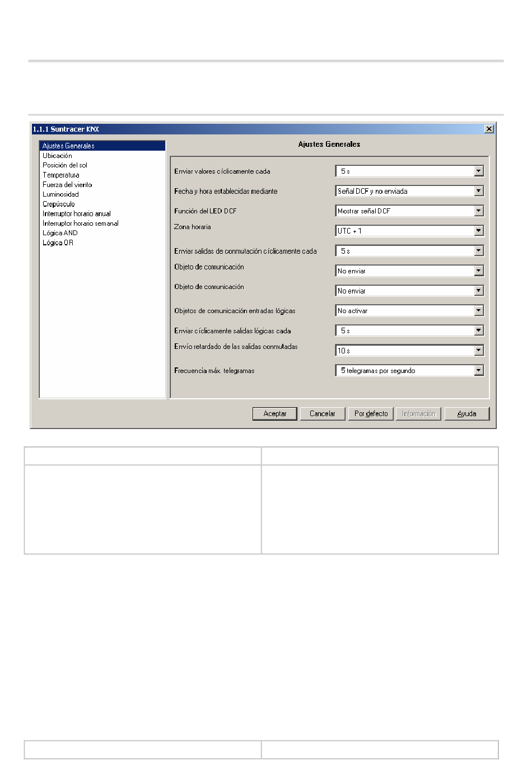Select Luminosidad in the sidebar

60,194
